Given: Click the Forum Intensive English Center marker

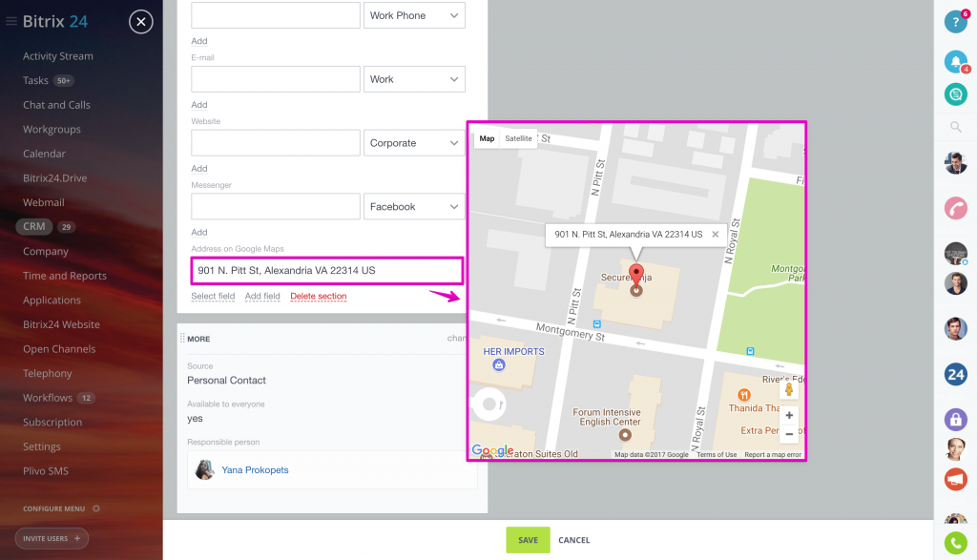Looking at the screenshot, I should [x=625, y=435].
